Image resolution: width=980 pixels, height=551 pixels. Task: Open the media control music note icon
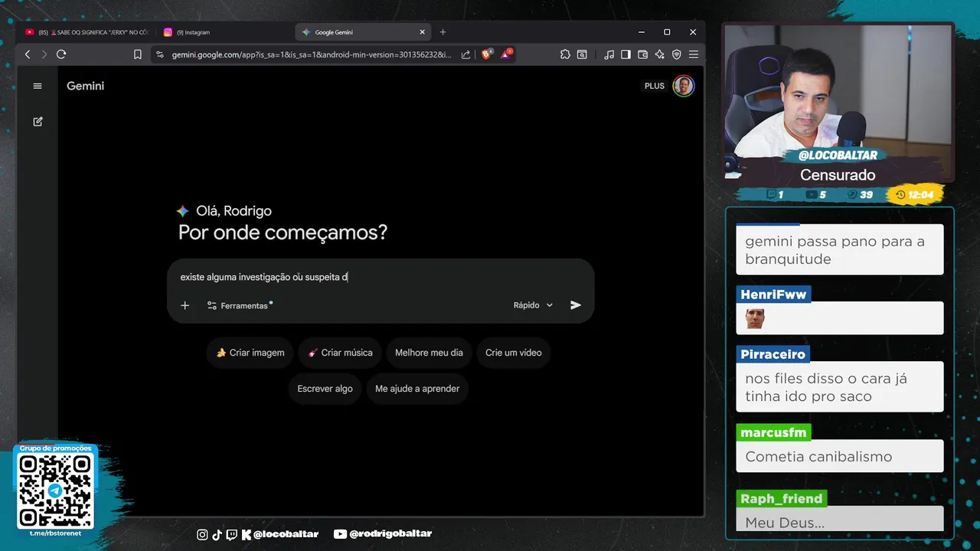pos(609,54)
